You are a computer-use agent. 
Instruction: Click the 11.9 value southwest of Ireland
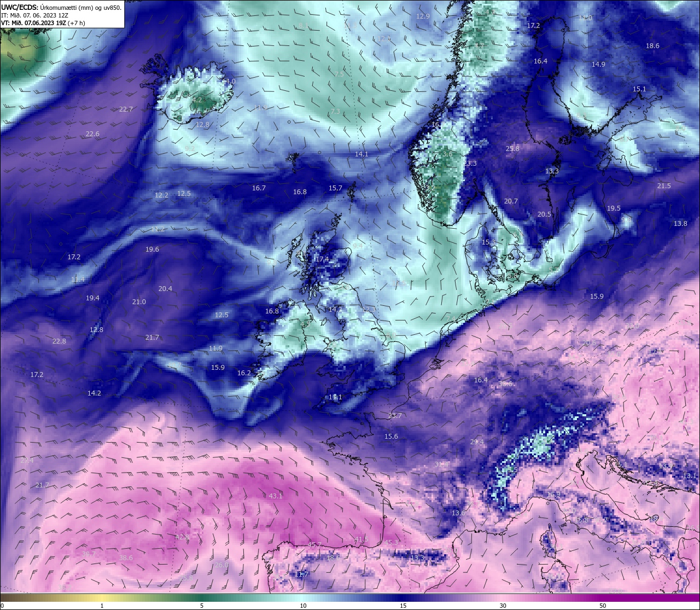pyautogui.click(x=215, y=348)
